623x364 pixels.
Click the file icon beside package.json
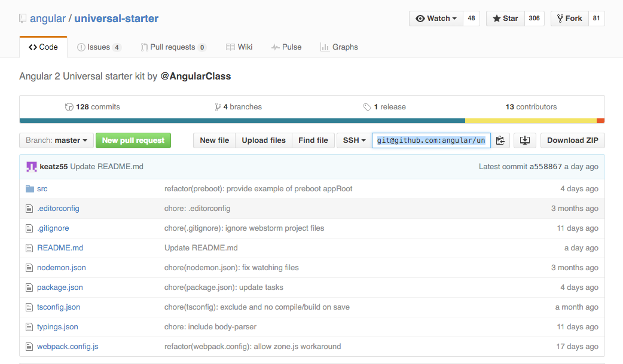click(29, 287)
